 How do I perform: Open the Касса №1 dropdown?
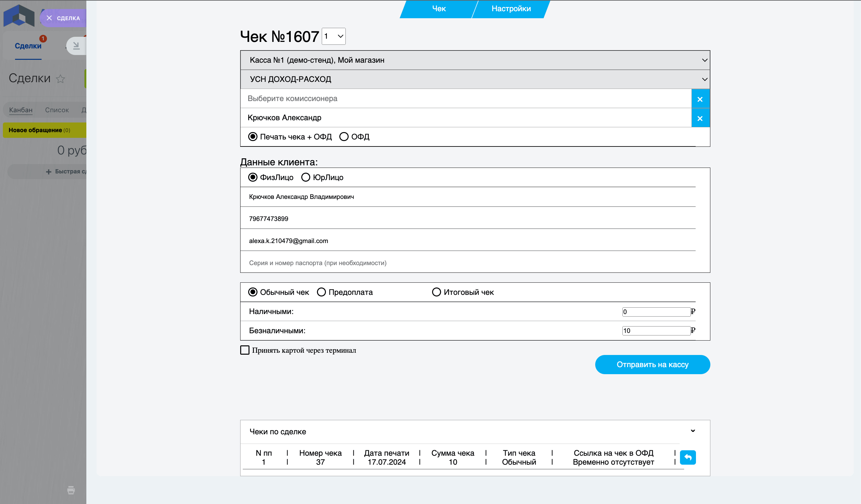coord(475,60)
